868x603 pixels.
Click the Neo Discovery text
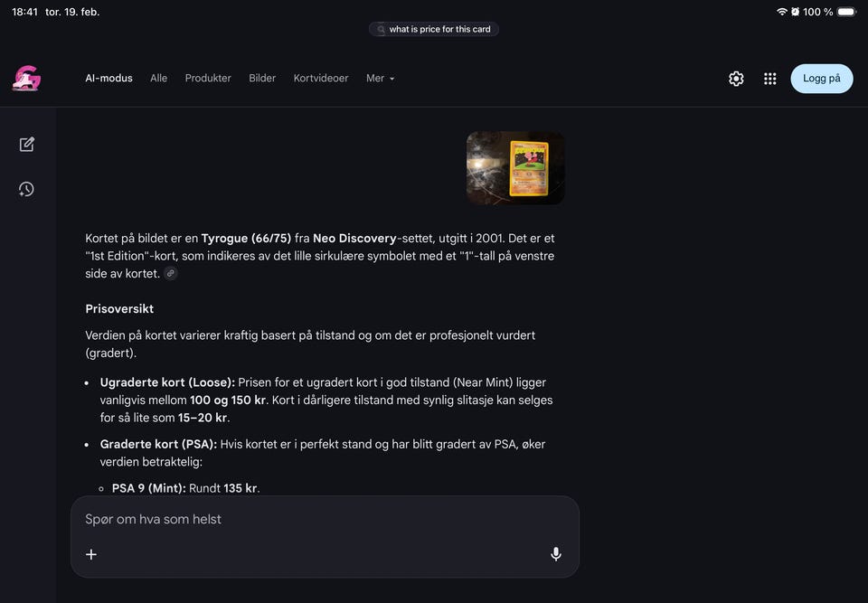click(x=354, y=239)
